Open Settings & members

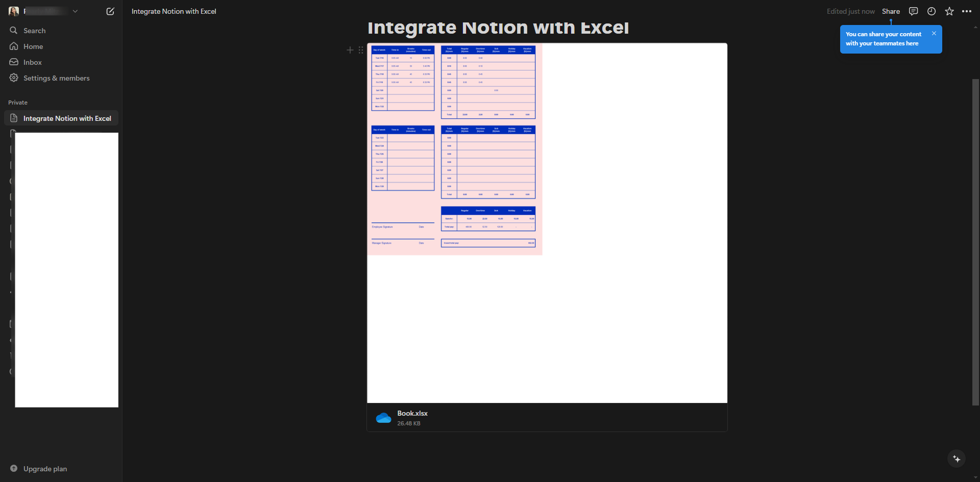(61, 78)
